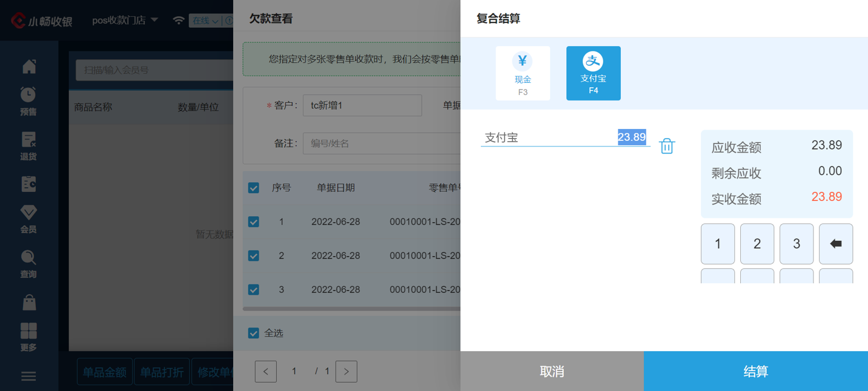
Task: Delete the 支付宝 payment row with trash icon
Action: click(x=667, y=146)
